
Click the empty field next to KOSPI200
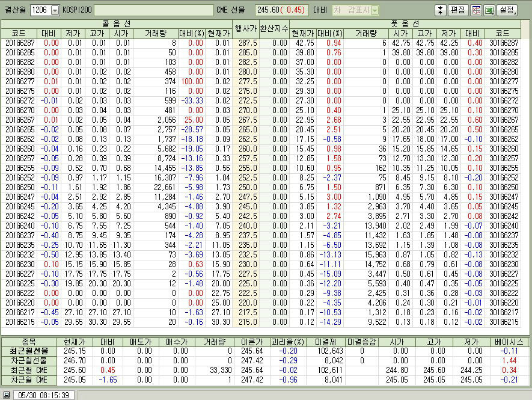point(153,10)
